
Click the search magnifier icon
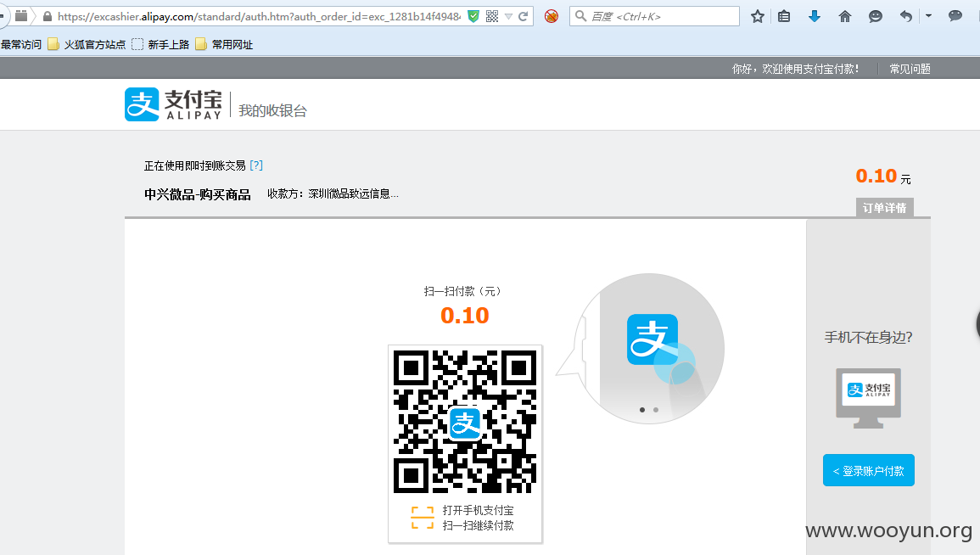[x=580, y=15]
